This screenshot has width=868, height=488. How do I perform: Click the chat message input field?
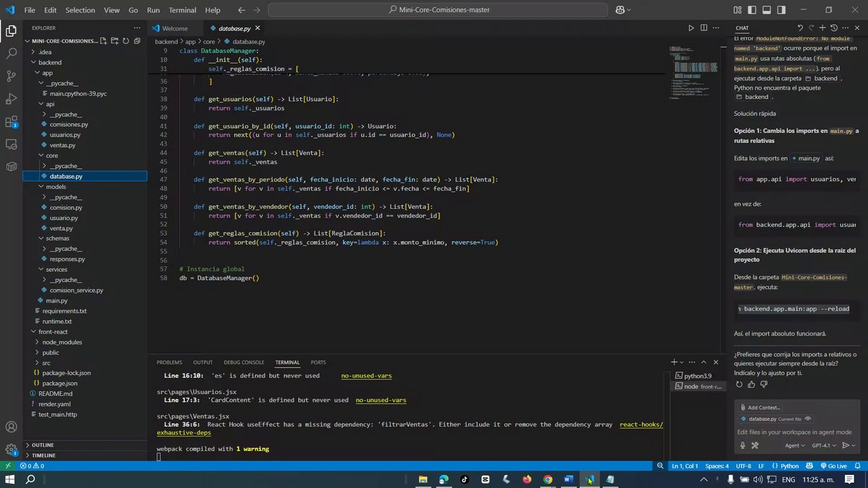[x=794, y=432]
